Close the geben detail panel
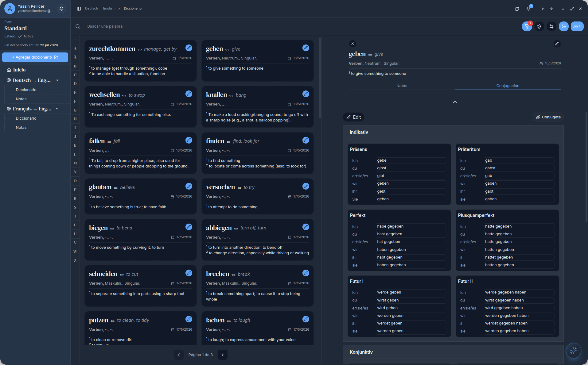The image size is (588, 365). pyautogui.click(x=352, y=44)
